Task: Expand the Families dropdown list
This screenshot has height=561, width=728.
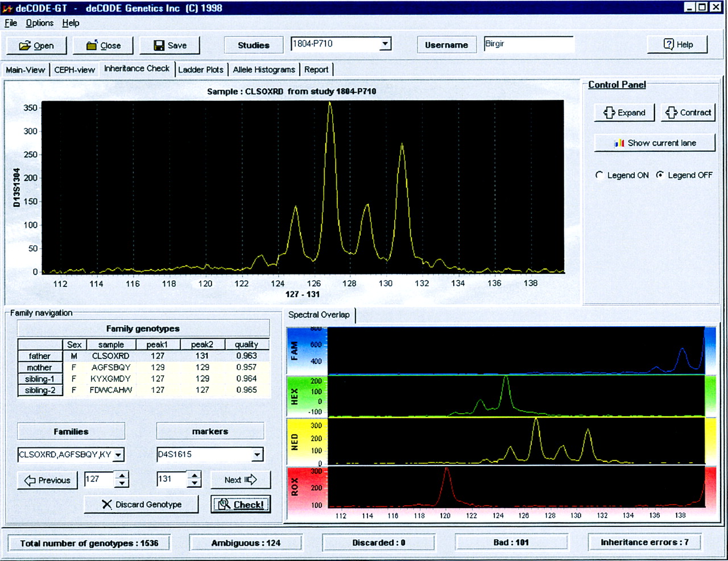Action: 118,455
